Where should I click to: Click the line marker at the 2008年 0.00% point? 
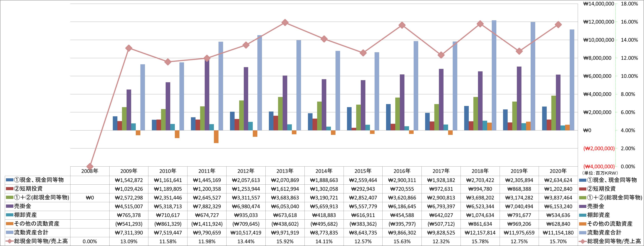(90, 166)
